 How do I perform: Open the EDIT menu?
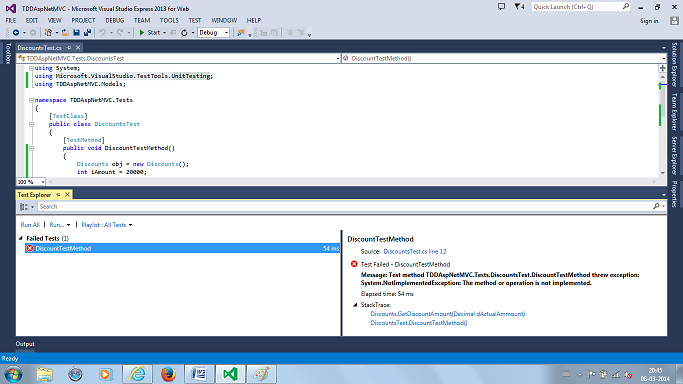pyautogui.click(x=32, y=20)
